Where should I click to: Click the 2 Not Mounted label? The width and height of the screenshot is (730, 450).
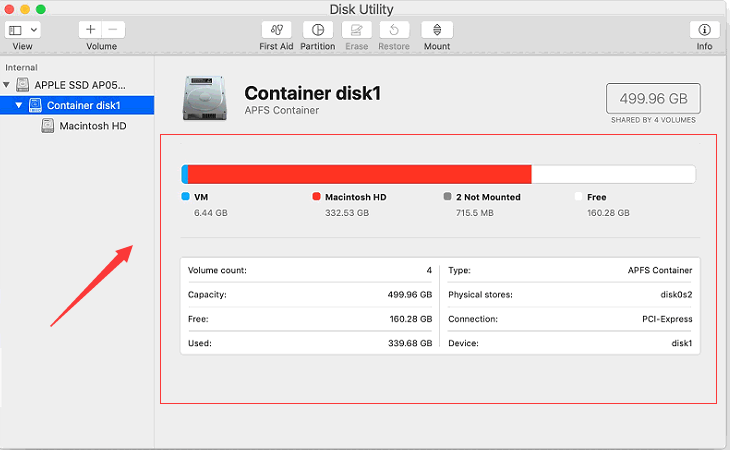[x=488, y=197]
